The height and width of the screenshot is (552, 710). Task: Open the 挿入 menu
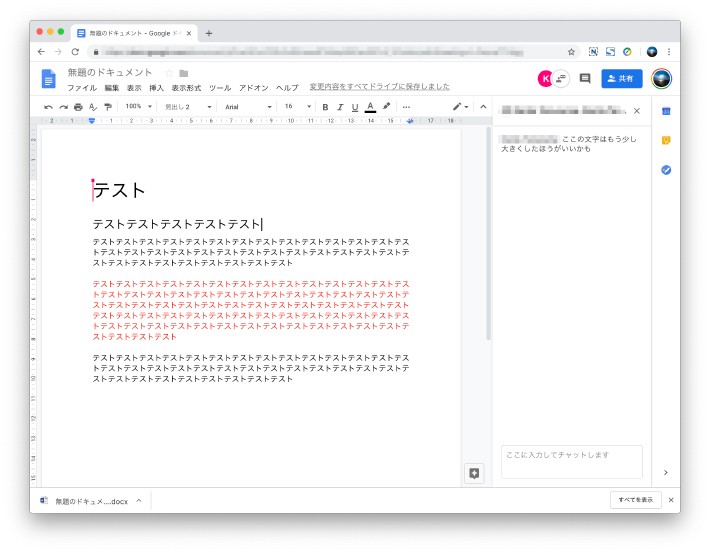[x=156, y=87]
